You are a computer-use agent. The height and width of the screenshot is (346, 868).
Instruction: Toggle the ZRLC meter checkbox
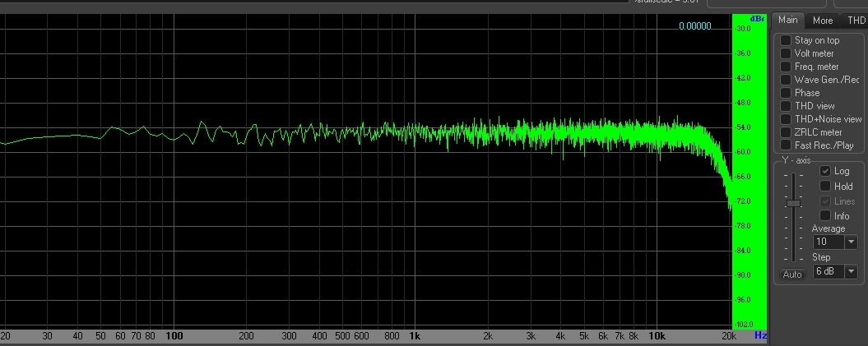tap(786, 132)
